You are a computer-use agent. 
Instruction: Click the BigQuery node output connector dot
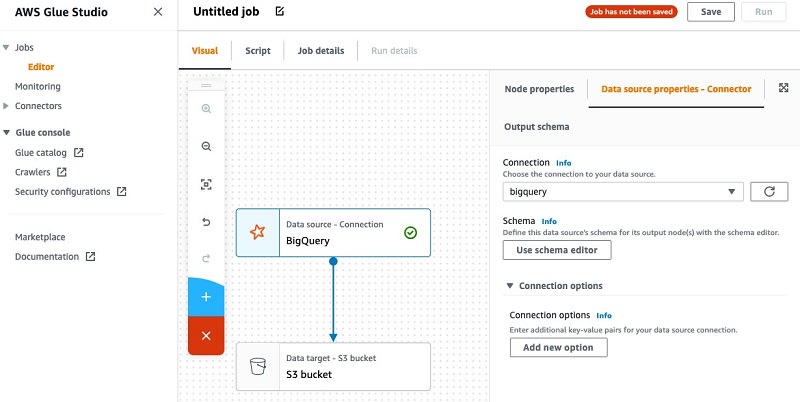(333, 261)
